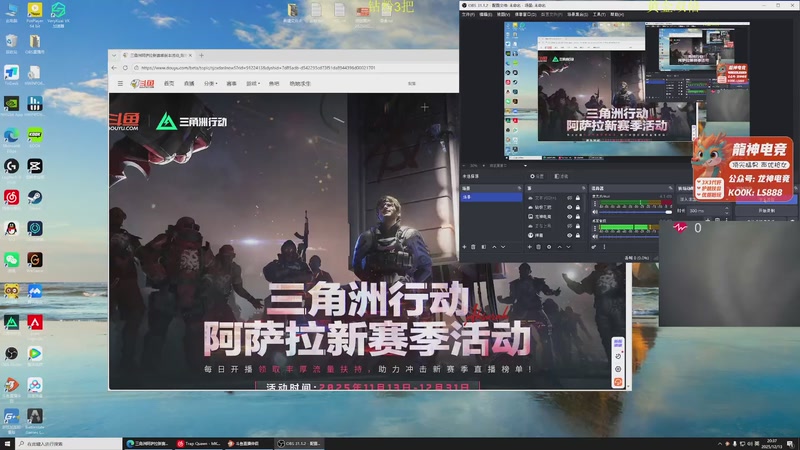Add a new source in OBS sources panel
This screenshot has width=800, height=450.
(530, 247)
